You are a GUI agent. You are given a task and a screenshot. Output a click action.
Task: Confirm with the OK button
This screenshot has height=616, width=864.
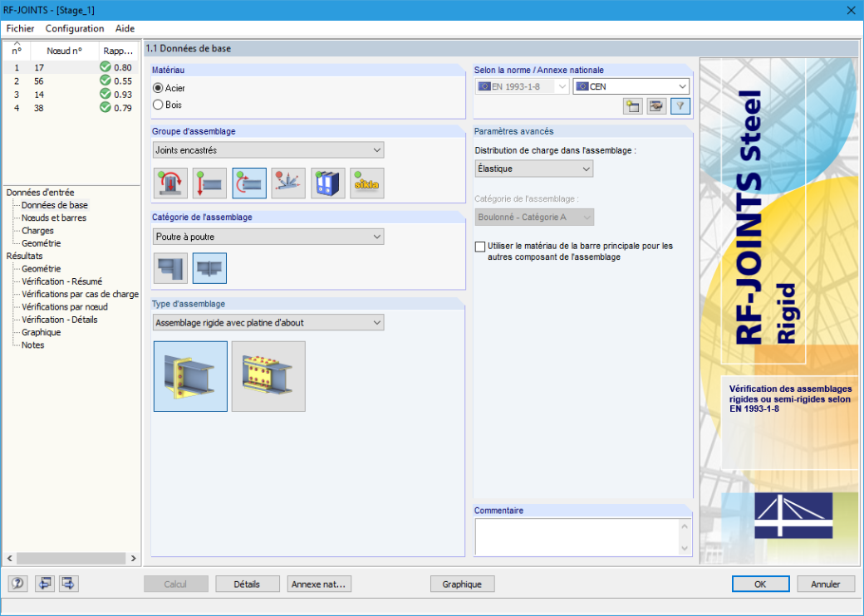760,584
